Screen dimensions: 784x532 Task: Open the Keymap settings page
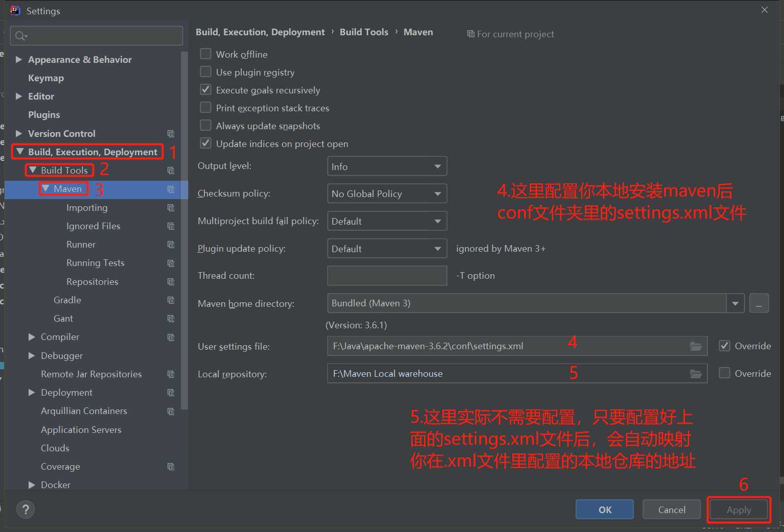coord(46,78)
